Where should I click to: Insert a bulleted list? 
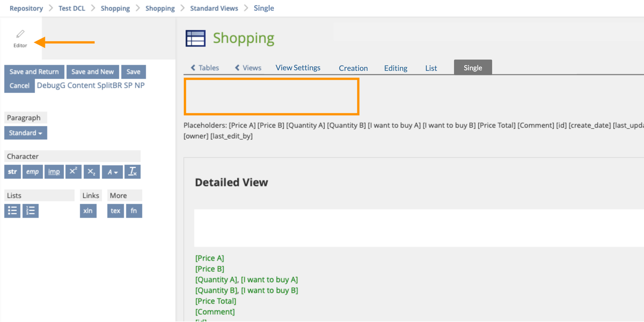click(x=12, y=211)
